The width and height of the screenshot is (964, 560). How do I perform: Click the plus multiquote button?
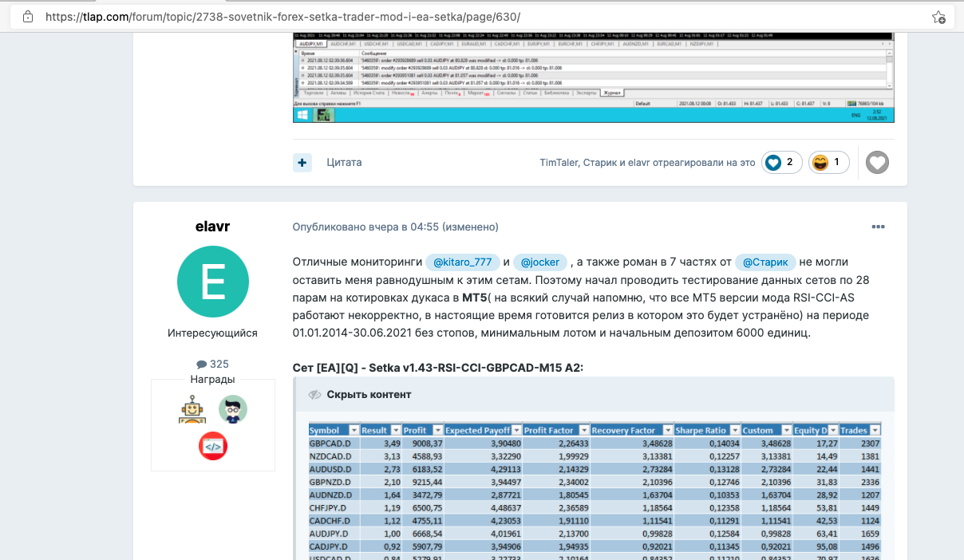coord(302,162)
